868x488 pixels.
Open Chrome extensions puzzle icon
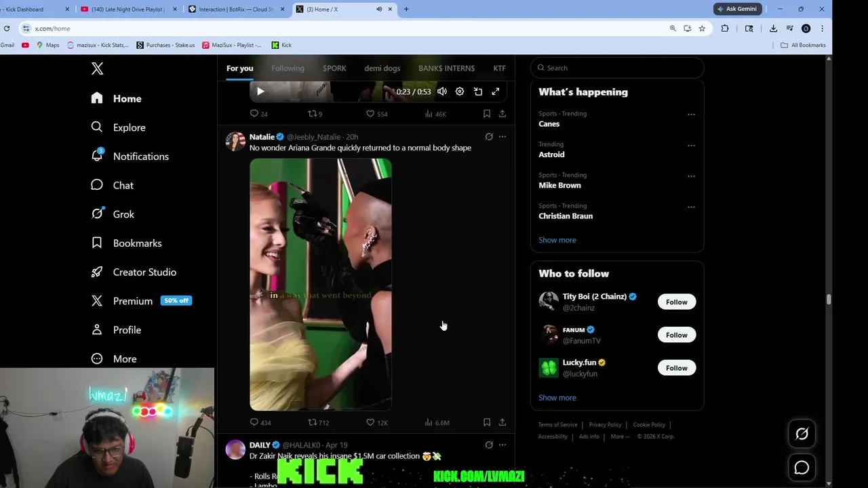click(x=725, y=28)
